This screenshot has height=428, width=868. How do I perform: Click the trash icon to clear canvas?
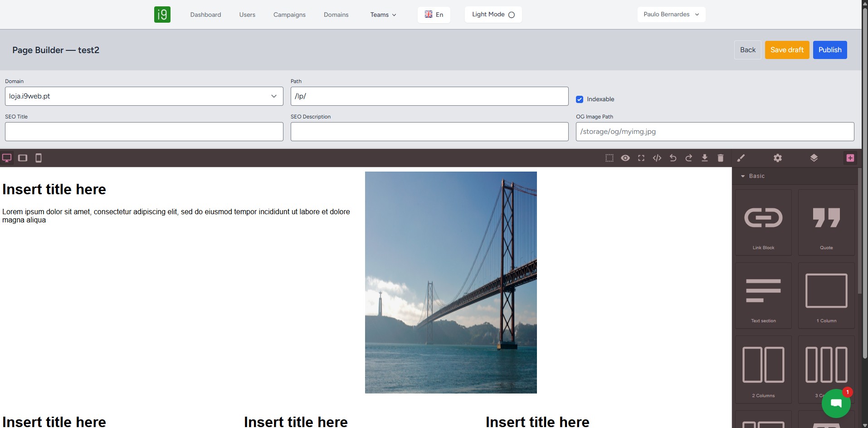[x=720, y=158]
